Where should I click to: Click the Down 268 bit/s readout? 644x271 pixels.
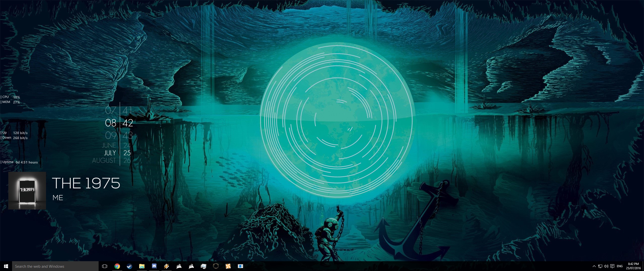[14, 138]
